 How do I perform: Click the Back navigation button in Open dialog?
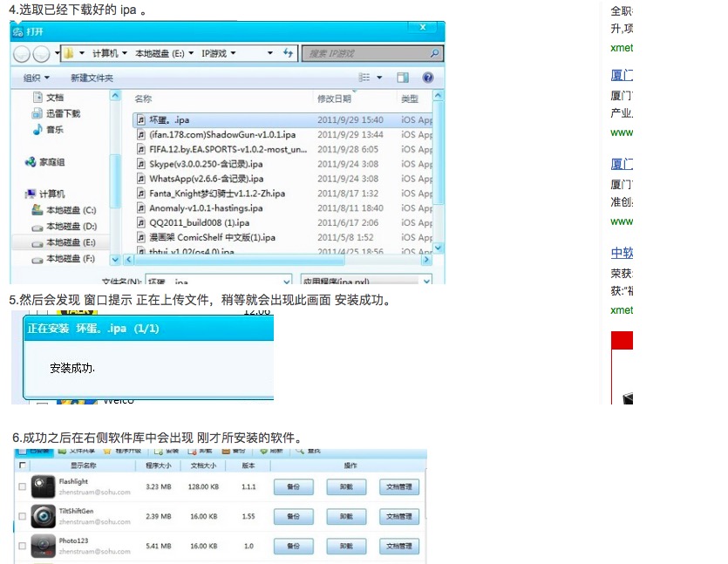tap(21, 54)
